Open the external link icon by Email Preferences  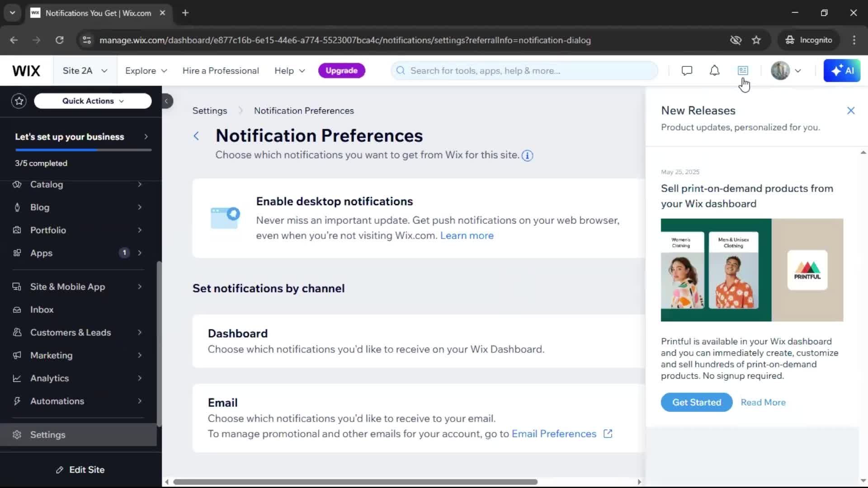(x=608, y=434)
